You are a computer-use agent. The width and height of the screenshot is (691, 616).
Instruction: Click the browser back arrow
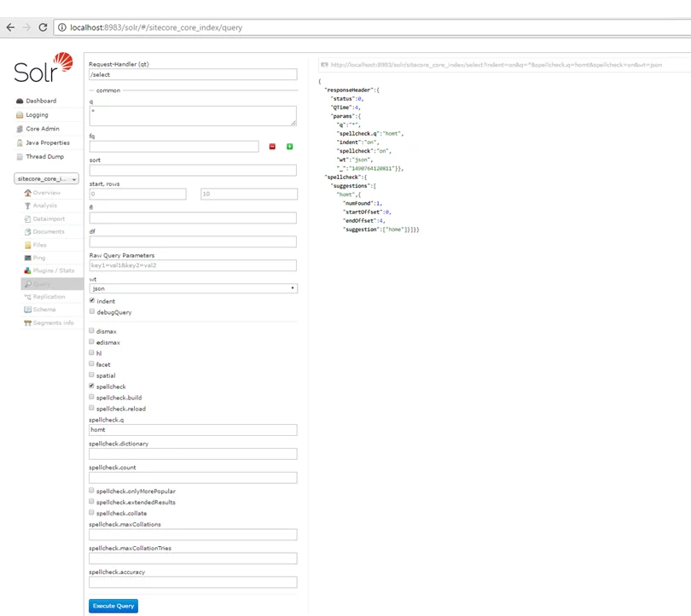pyautogui.click(x=10, y=27)
